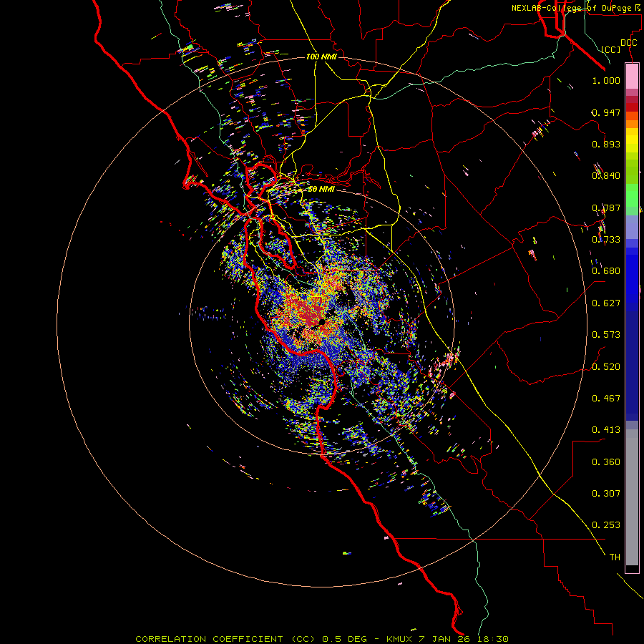Click the 0.733 legend value
The width and height of the screenshot is (644, 644).
tap(606, 240)
